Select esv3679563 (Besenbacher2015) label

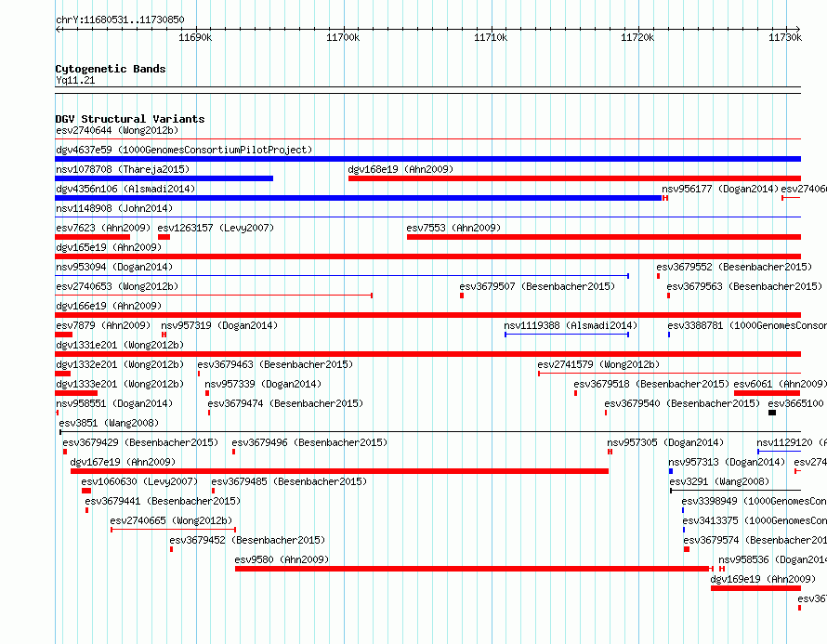tap(744, 286)
